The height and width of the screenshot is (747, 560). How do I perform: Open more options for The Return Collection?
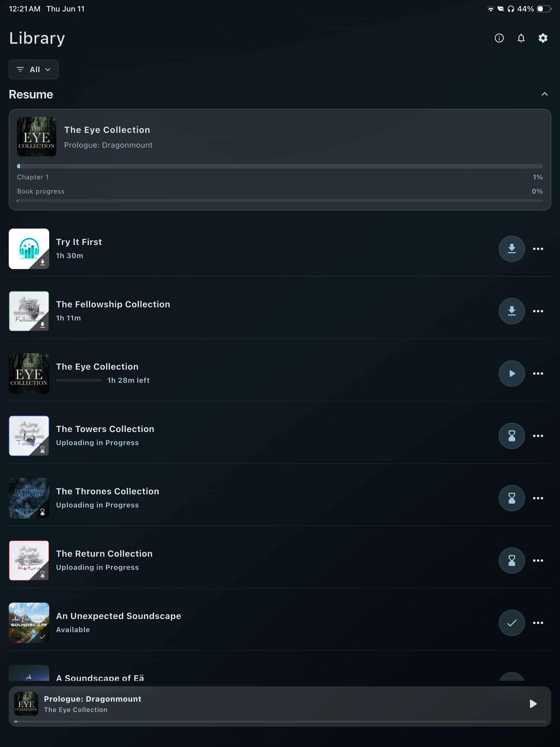(538, 561)
